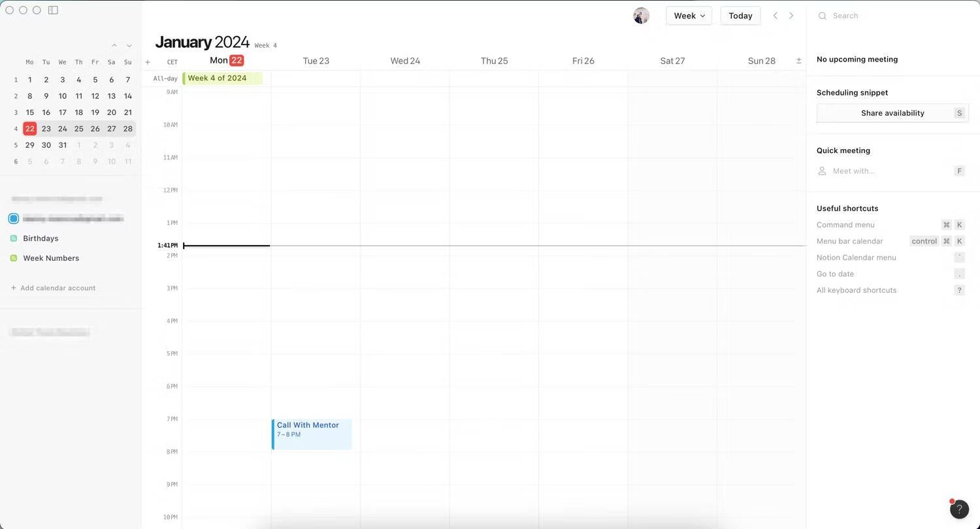Click the Today button
Screen dimensions: 980x529
coord(740,16)
